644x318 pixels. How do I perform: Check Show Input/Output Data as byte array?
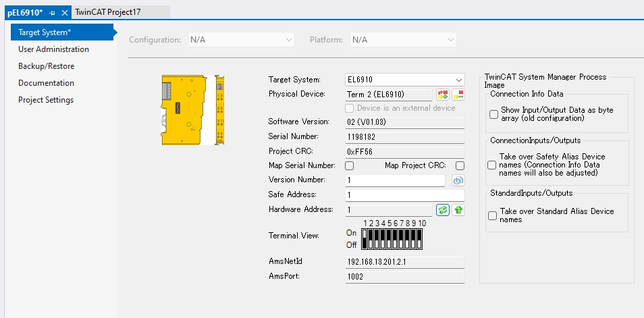pyautogui.click(x=494, y=114)
